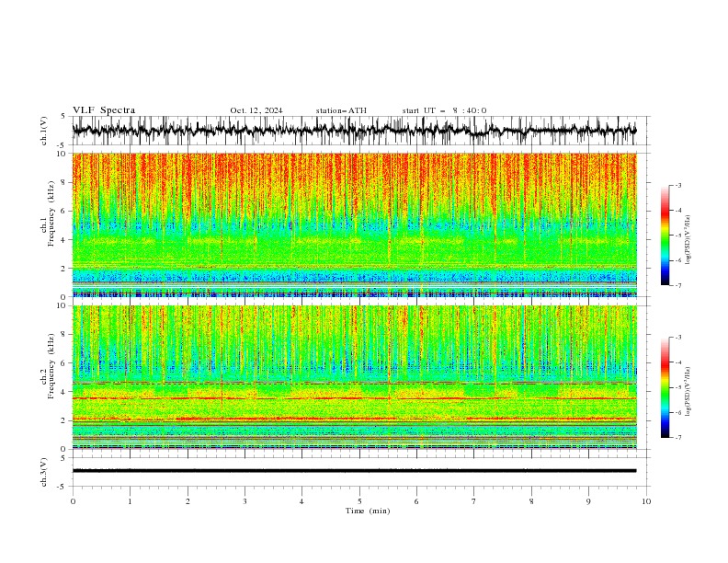Screen dimensions: 728x563
Task: Click the '-7' label on ch.2 color bar
Action: point(677,438)
